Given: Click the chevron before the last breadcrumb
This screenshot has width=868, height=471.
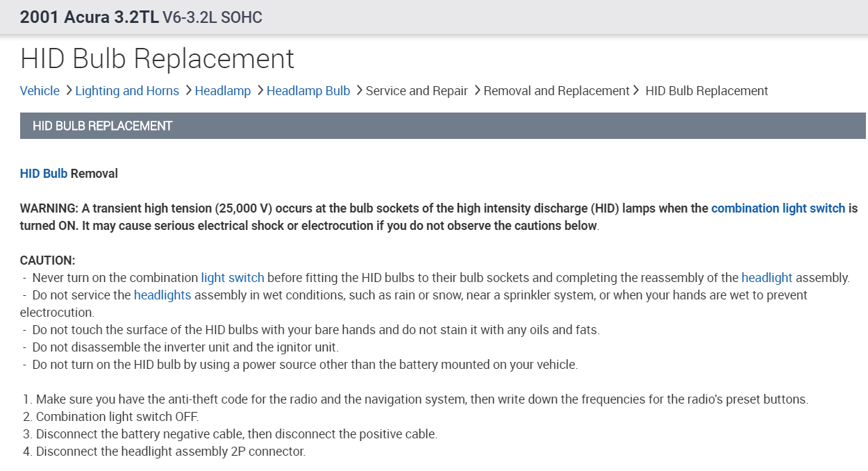Looking at the screenshot, I should pos(636,90).
